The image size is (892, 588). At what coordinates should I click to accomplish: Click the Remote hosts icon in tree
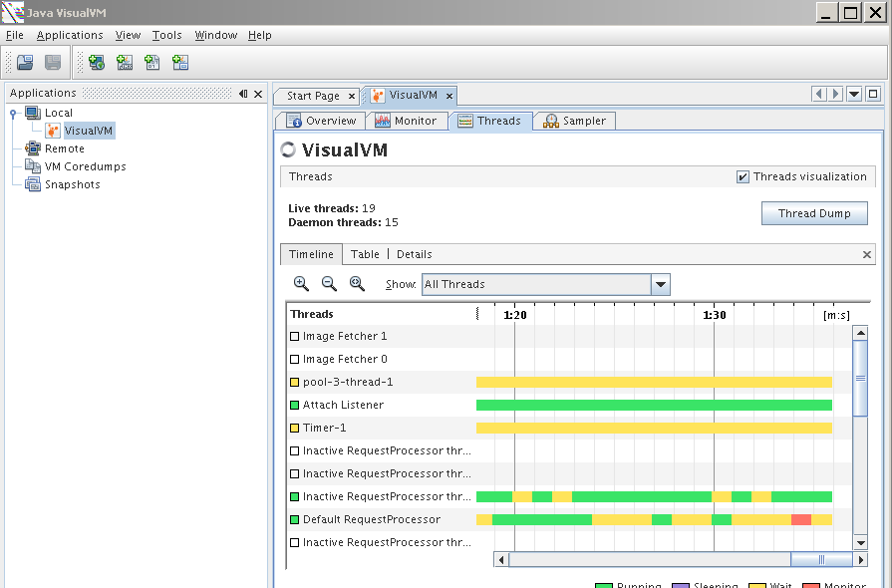click(x=33, y=148)
